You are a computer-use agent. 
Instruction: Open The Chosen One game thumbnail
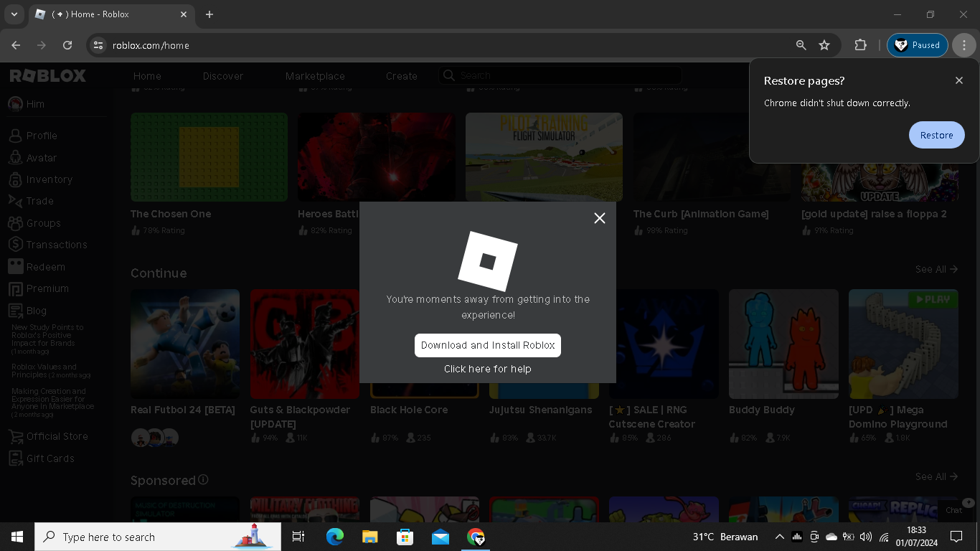[x=209, y=157]
